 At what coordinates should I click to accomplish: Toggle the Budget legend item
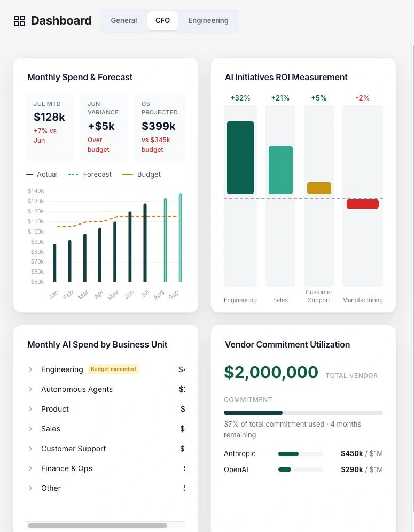pos(142,174)
